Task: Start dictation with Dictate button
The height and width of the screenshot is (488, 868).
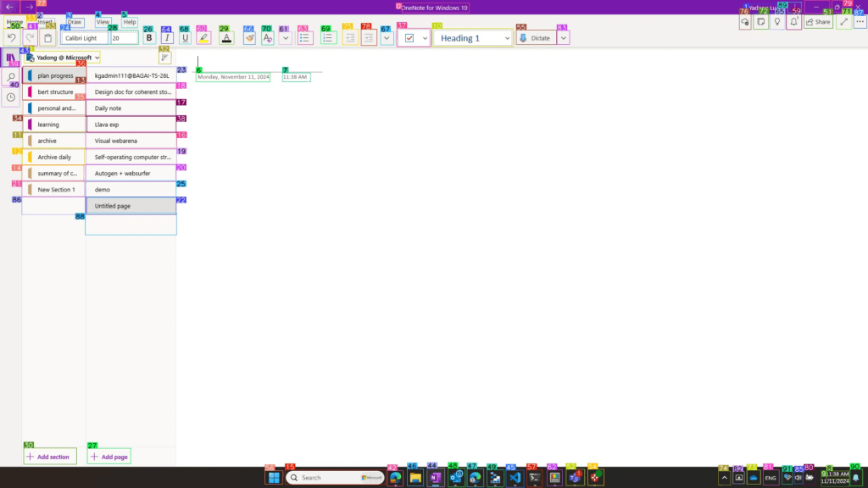Action: tap(536, 38)
